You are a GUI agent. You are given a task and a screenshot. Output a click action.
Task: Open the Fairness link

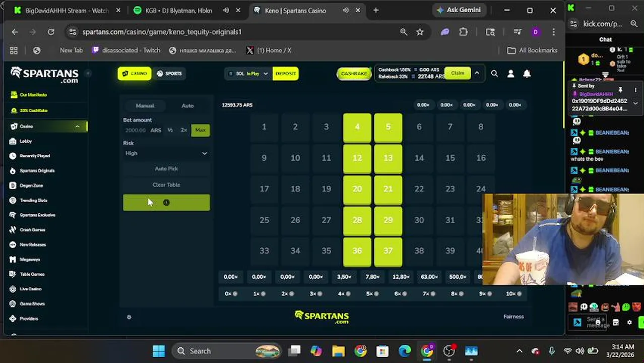(513, 317)
